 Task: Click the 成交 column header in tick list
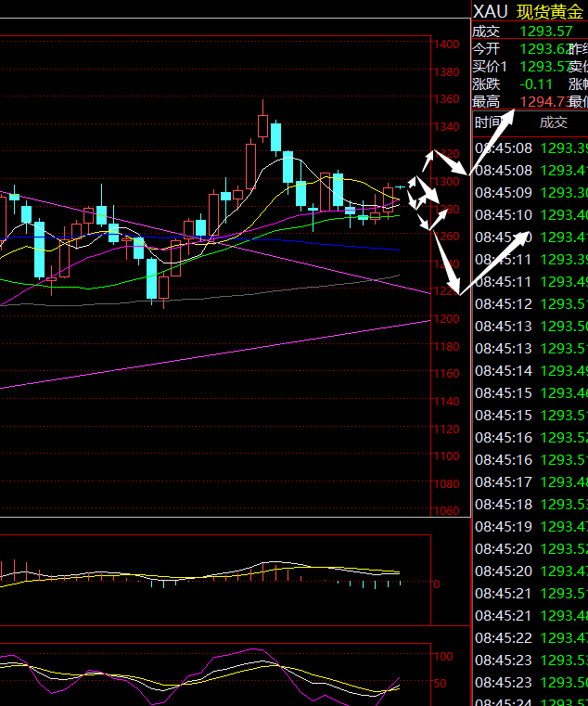pyautogui.click(x=554, y=122)
